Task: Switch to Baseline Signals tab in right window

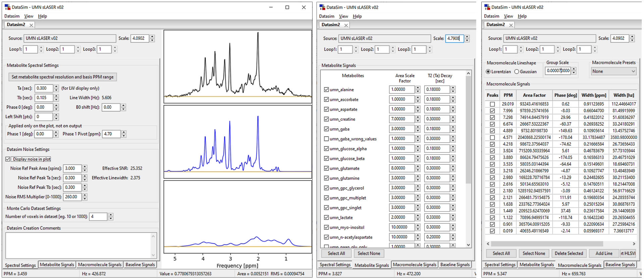Action: point(620,265)
